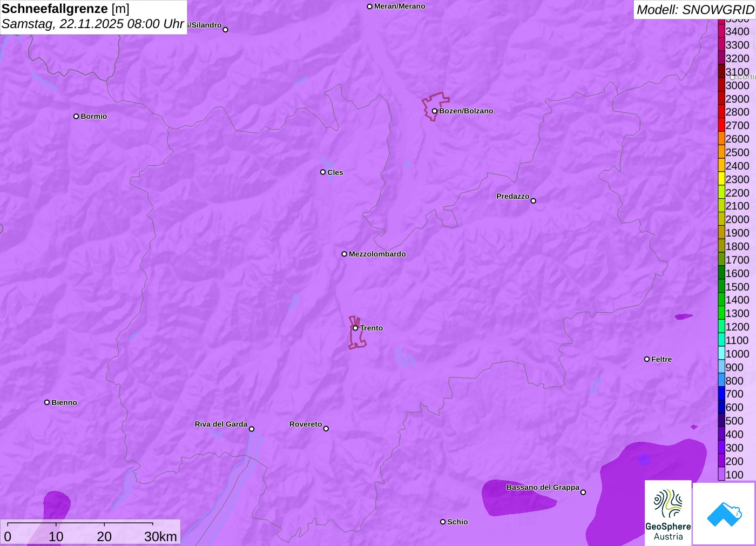Image resolution: width=756 pixels, height=546 pixels.
Task: Select the green 1500 legend color swatch
Action: pos(721,287)
